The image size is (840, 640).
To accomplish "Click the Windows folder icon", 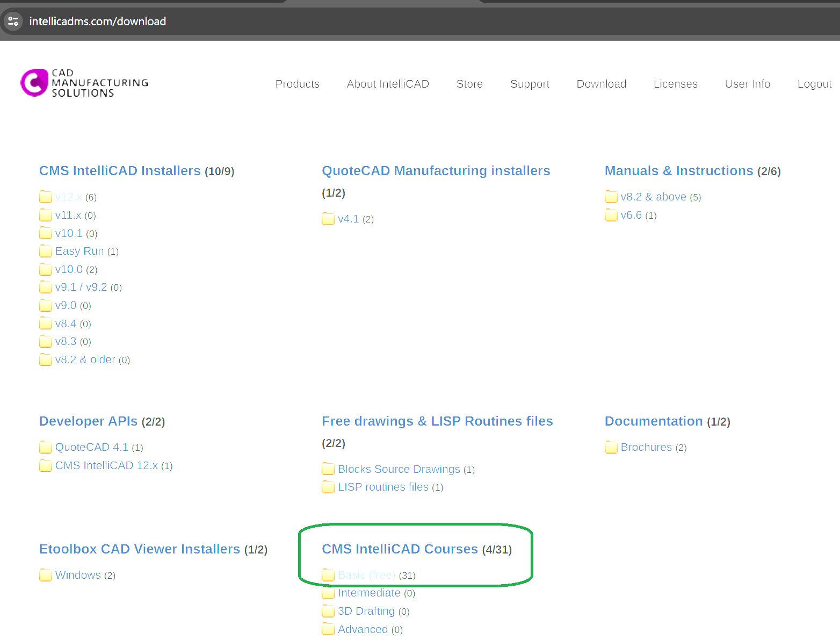I will point(46,576).
